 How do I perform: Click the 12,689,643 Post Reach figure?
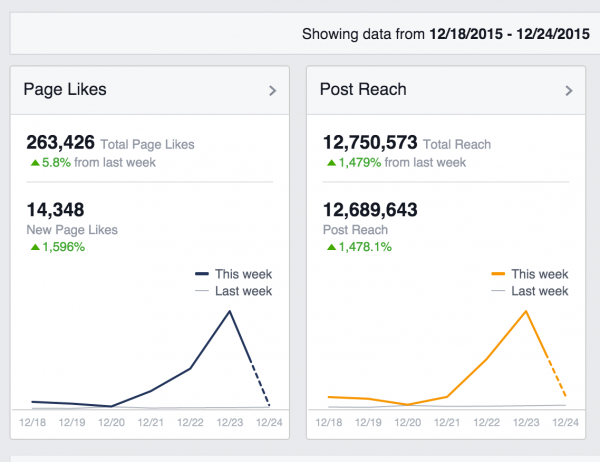(369, 210)
